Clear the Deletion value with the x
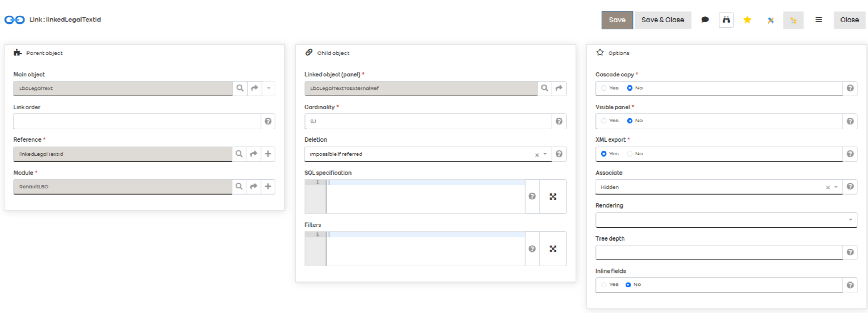 point(537,155)
